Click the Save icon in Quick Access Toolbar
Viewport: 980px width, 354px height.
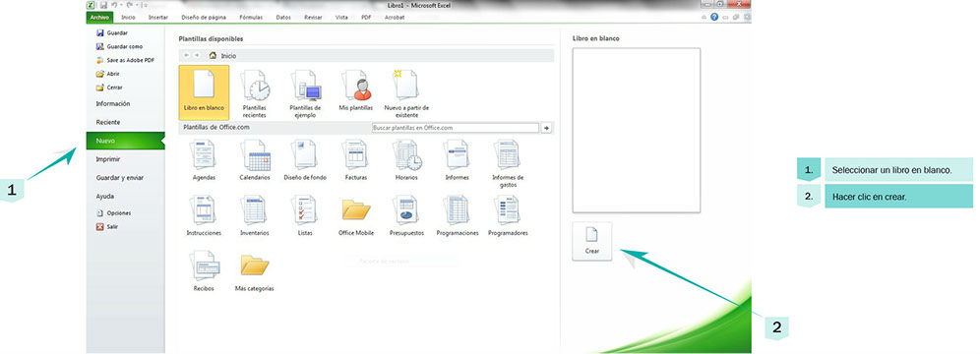(x=103, y=5)
